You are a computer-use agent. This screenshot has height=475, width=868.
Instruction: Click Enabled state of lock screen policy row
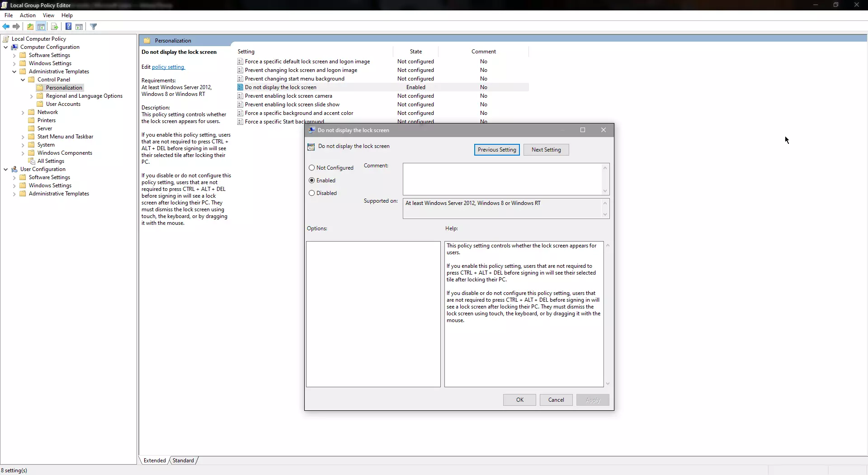416,87
